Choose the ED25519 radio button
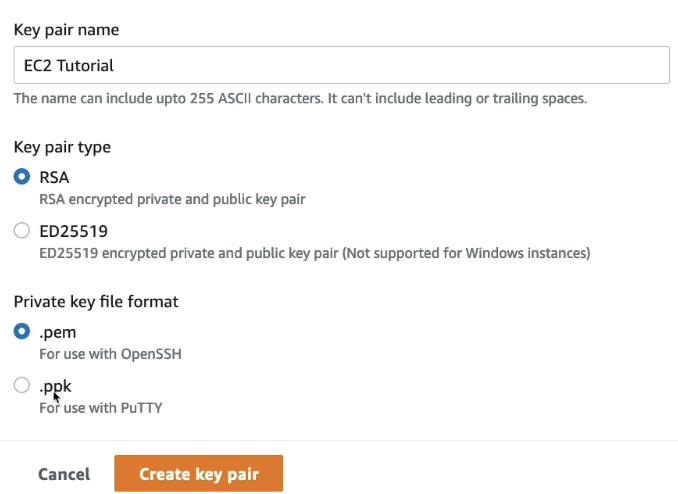The image size is (678, 494). tap(22, 231)
